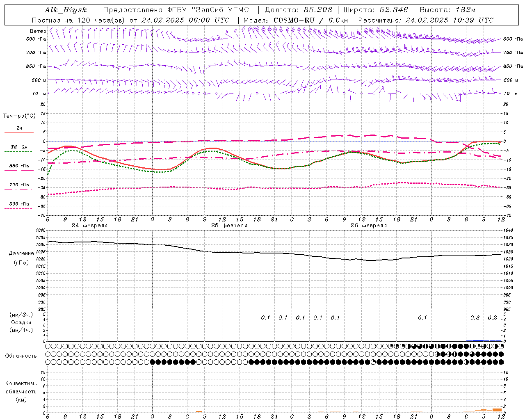Click the 10 м wind level label on the left
The width and height of the screenshot is (525, 420).
pyautogui.click(x=39, y=94)
